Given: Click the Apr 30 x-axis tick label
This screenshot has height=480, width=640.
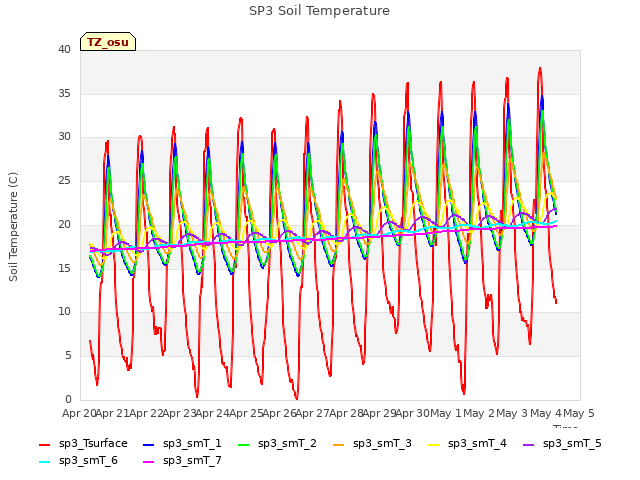Looking at the screenshot, I should point(413,413).
